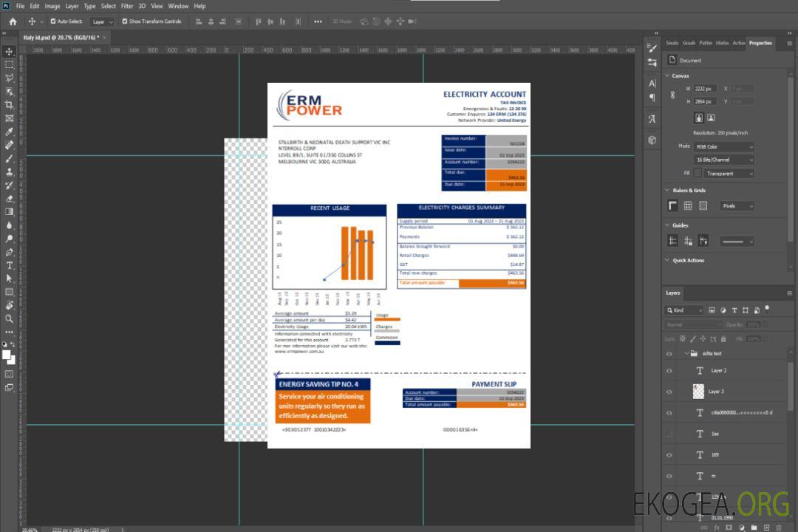Select the Crop tool
Image resolution: width=798 pixels, height=532 pixels.
(10, 105)
